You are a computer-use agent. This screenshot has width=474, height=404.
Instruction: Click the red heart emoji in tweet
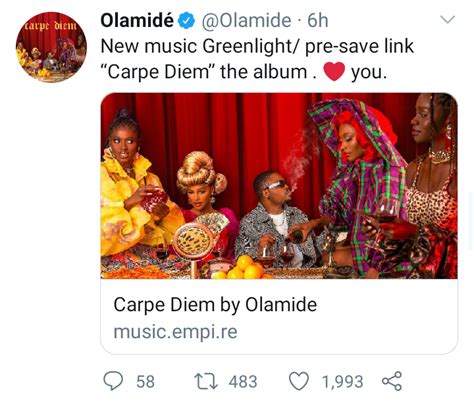[x=334, y=72]
